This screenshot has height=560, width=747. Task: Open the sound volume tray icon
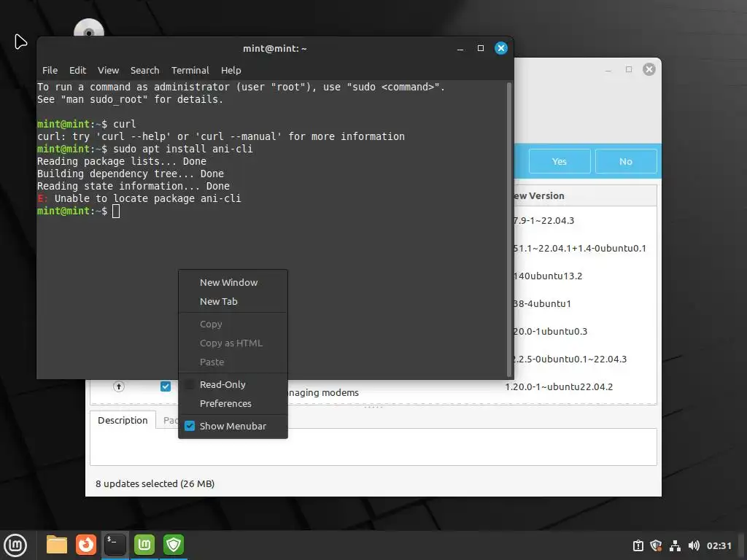pyautogui.click(x=694, y=545)
